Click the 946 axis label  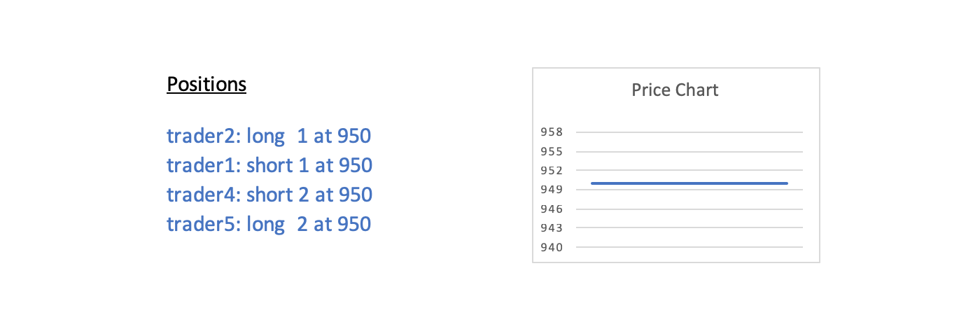552,209
